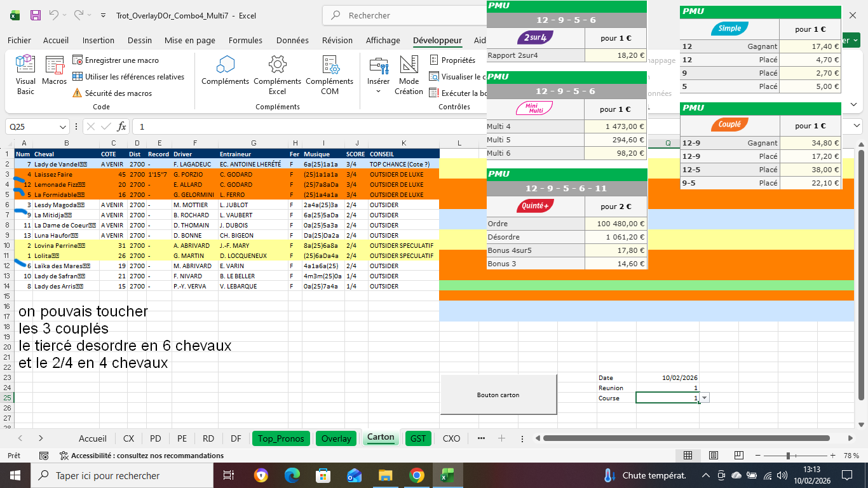Open Google Chrome from the taskbar
Image resolution: width=868 pixels, height=488 pixels.
tap(416, 475)
